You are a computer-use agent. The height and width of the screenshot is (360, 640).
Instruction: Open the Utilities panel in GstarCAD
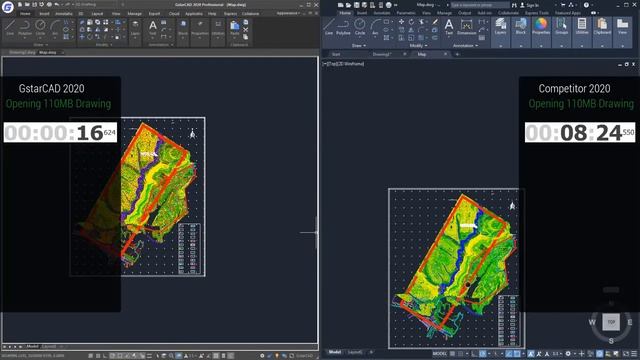pyautogui.click(x=218, y=29)
